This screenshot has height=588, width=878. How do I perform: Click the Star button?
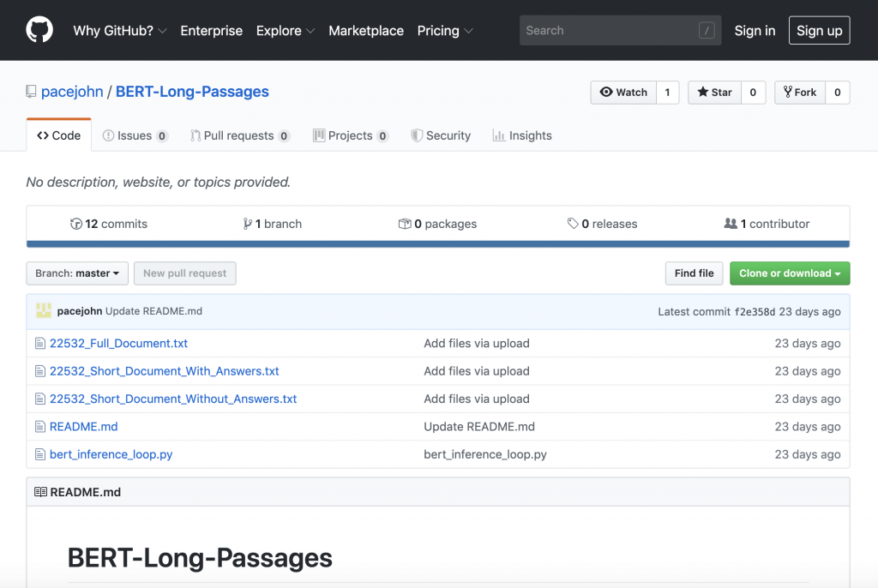(714, 93)
